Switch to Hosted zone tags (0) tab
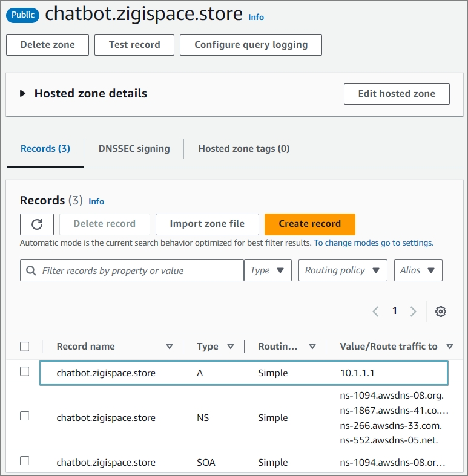This screenshot has height=476, width=468. coord(244,149)
